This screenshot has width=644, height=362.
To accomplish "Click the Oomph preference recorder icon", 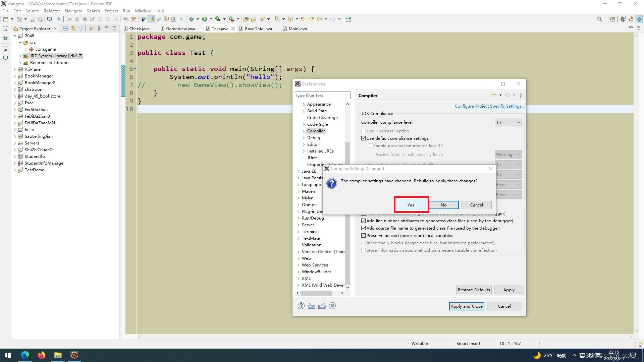I will click(332, 306).
